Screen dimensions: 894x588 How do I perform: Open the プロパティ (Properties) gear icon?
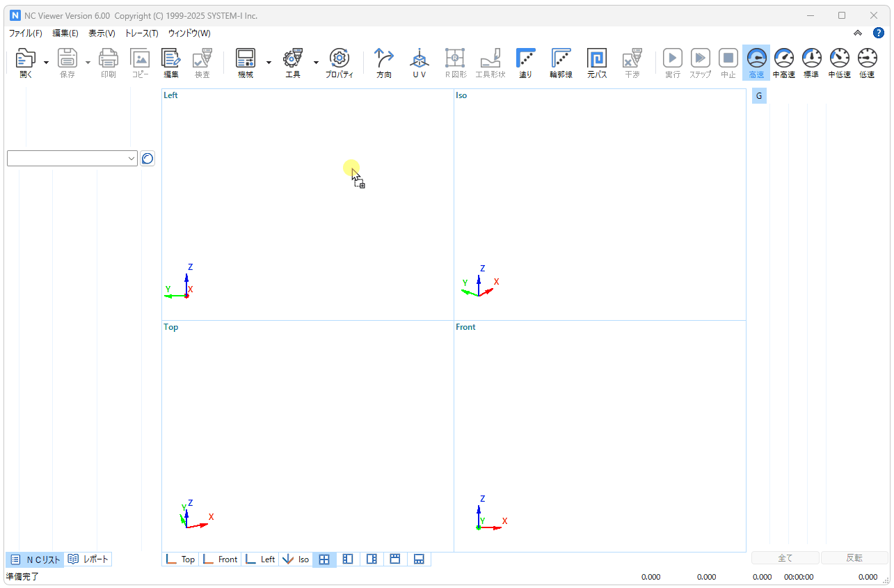pos(340,63)
